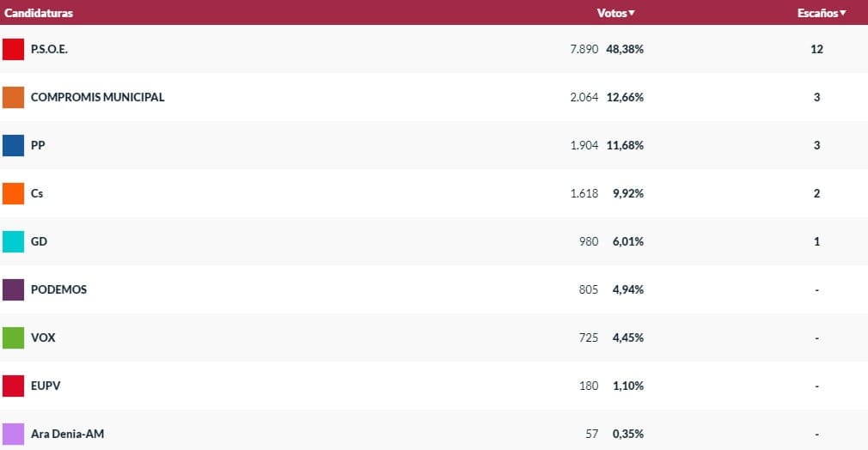868x450 pixels.
Task: Select the VOX party name
Action: [43, 337]
